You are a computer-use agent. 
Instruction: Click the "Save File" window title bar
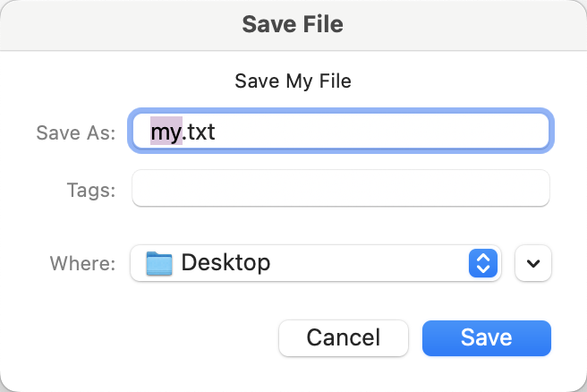[293, 23]
